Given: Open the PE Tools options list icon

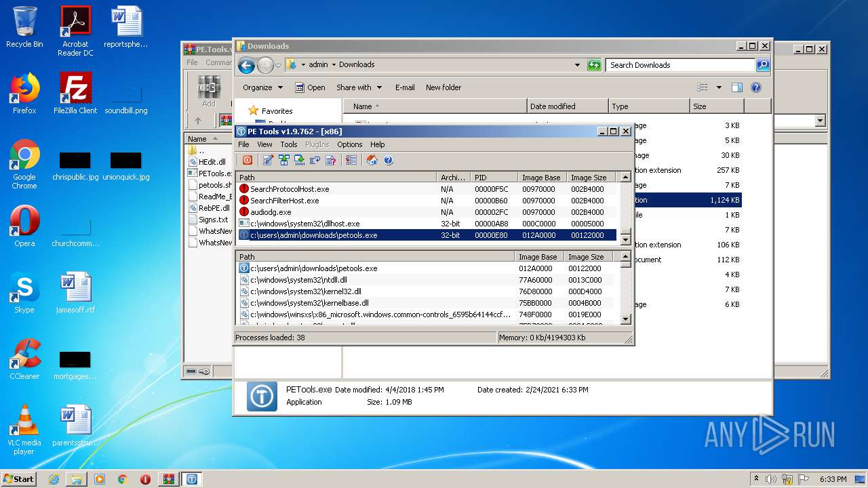Looking at the screenshot, I should coord(351,160).
